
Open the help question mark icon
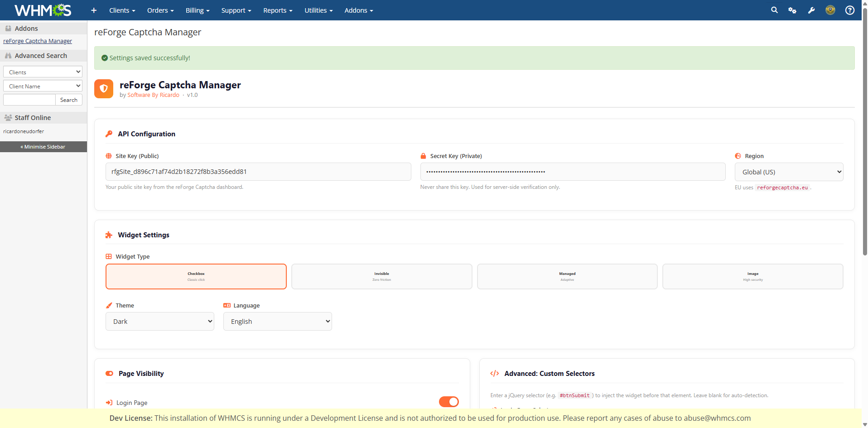click(850, 10)
